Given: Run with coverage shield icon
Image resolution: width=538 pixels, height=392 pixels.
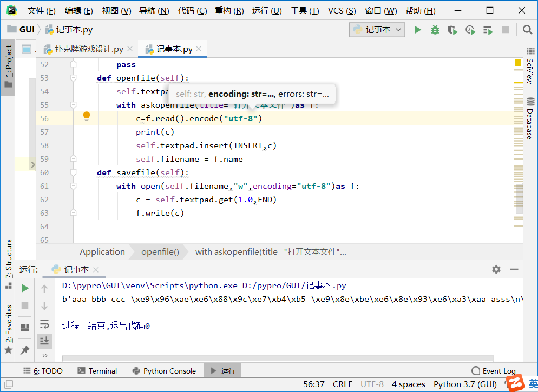Looking at the screenshot, I should 452,30.
